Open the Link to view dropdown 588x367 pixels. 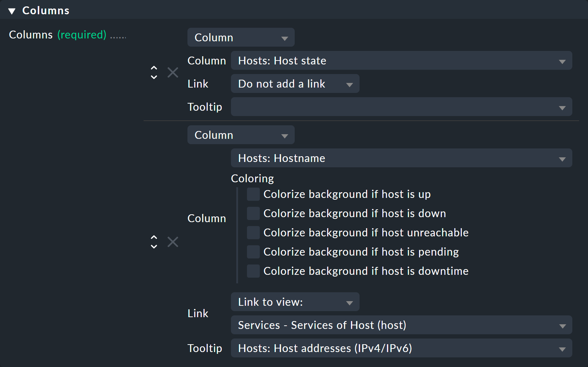[295, 302]
